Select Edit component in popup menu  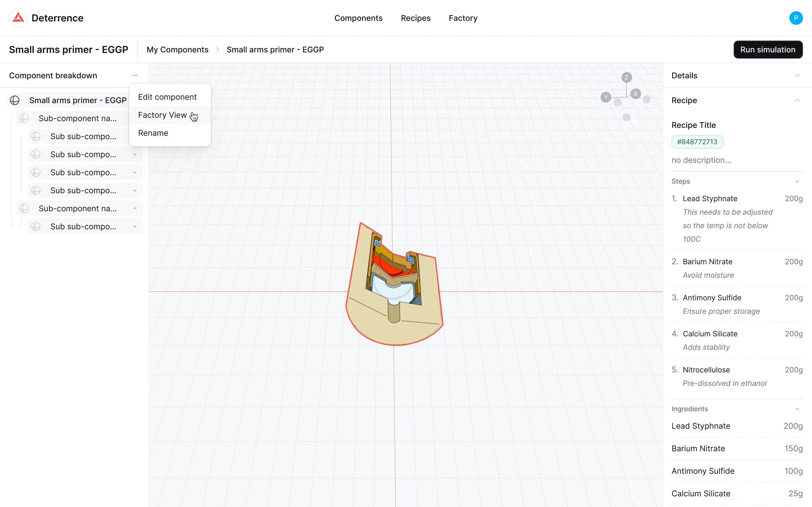[x=167, y=97]
